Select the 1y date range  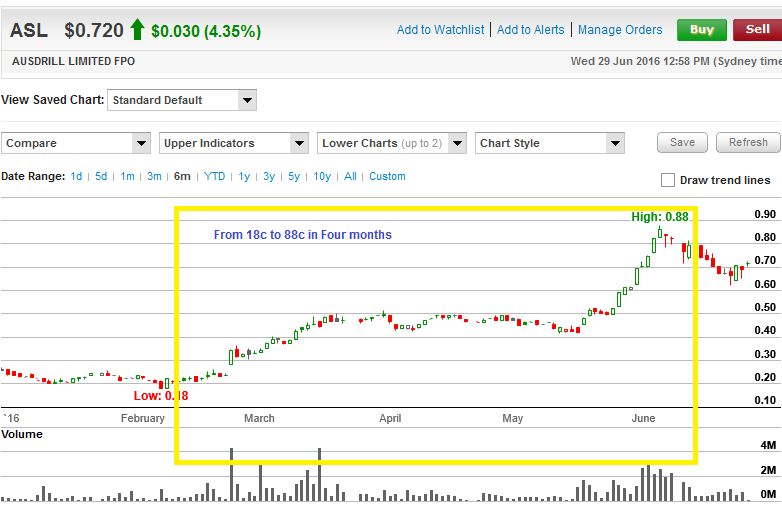tap(244, 176)
